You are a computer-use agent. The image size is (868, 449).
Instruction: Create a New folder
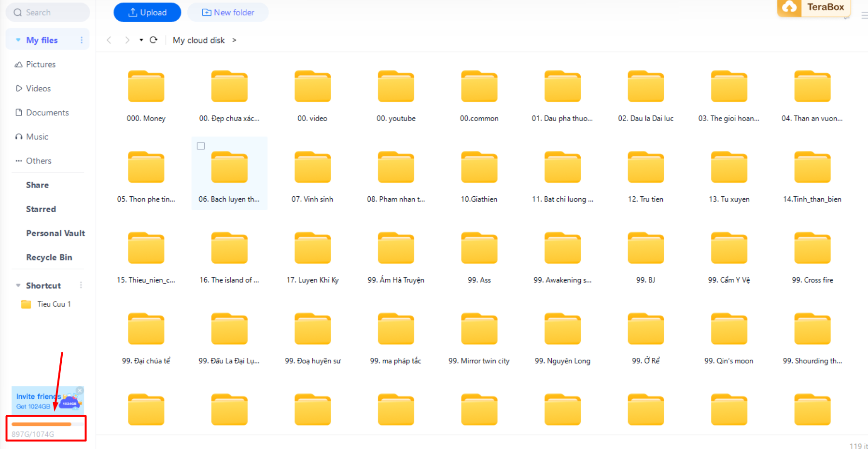(x=228, y=13)
